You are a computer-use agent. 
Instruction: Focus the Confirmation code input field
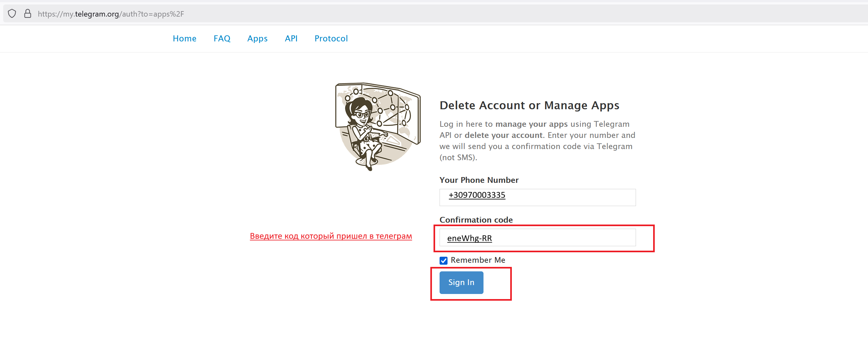tap(537, 238)
